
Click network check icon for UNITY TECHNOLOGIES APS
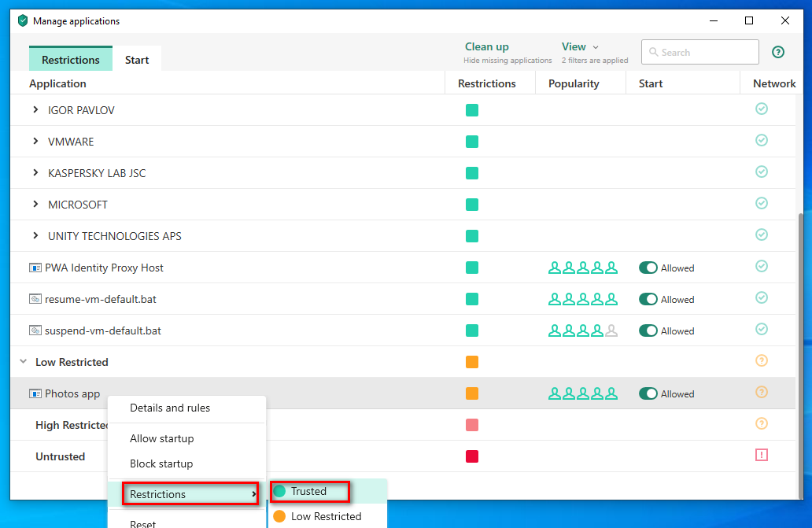point(762,235)
